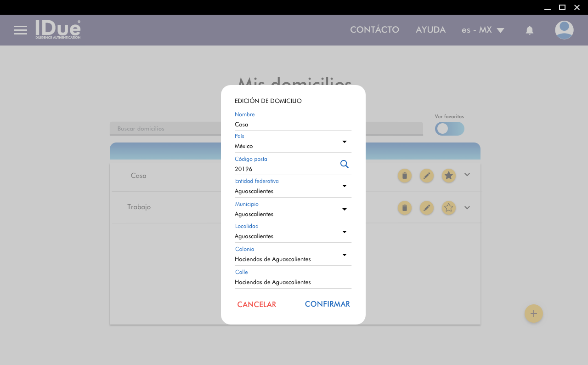Expand the Casa address row chevron
This screenshot has width=588, height=365.
point(467,175)
